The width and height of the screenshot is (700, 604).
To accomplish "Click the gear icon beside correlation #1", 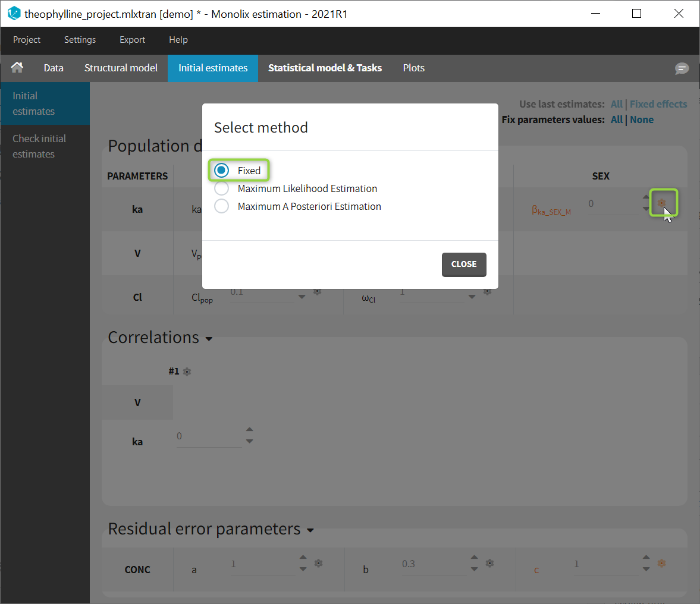I will click(187, 372).
